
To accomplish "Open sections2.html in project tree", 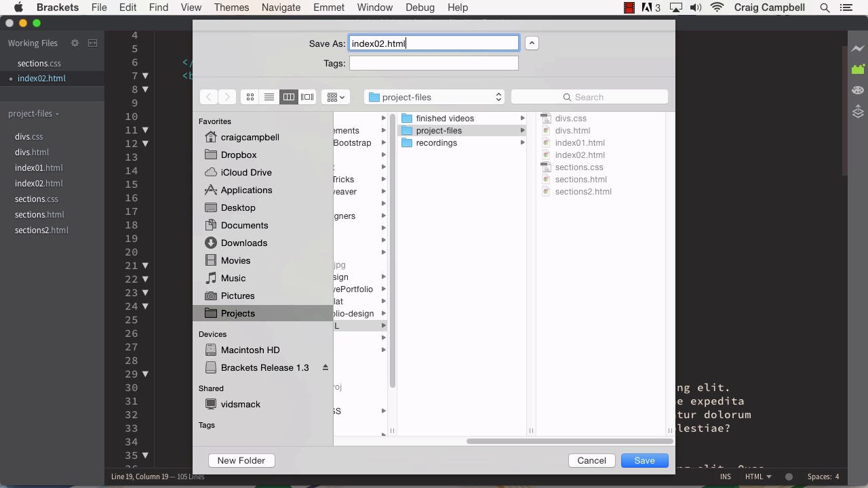I will pyautogui.click(x=41, y=230).
